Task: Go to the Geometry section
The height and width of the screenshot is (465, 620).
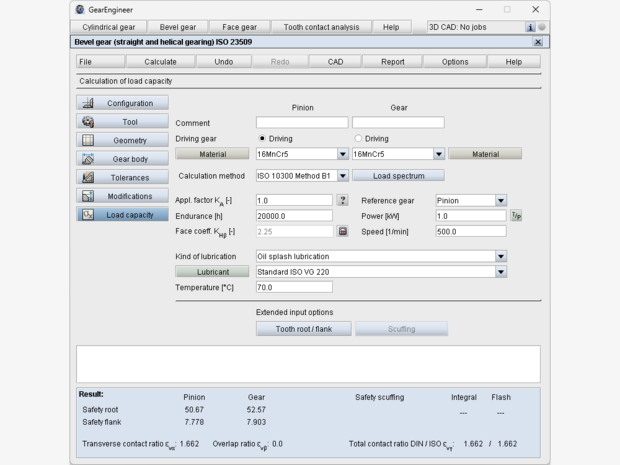Action: coord(122,141)
